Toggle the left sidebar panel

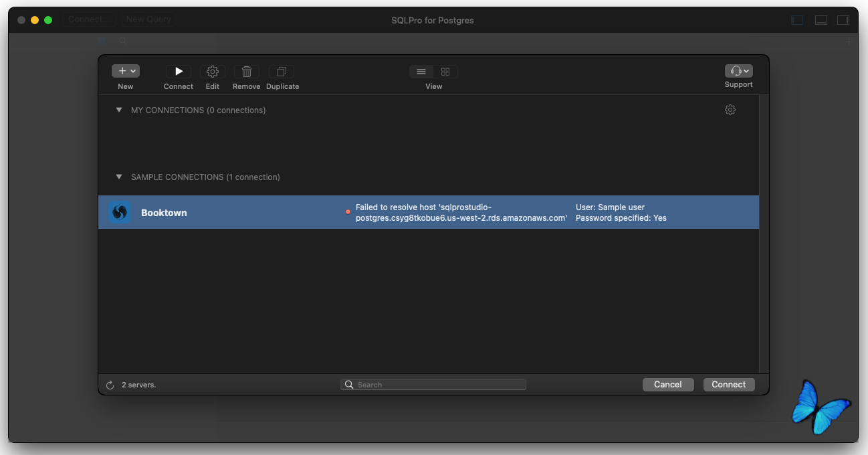797,20
